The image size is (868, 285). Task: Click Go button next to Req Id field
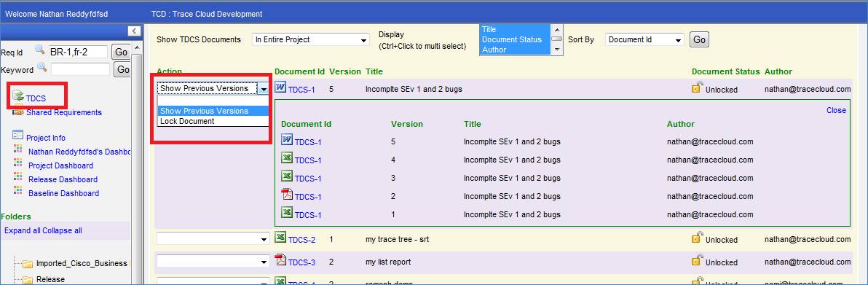(121, 52)
